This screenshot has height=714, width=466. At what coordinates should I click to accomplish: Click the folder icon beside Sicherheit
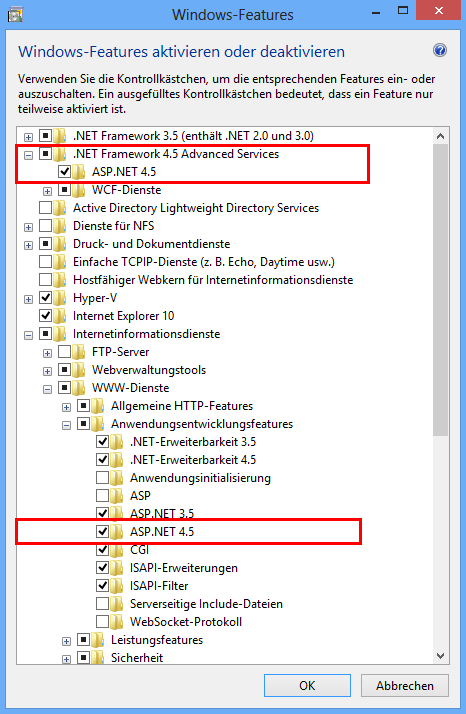[97, 658]
